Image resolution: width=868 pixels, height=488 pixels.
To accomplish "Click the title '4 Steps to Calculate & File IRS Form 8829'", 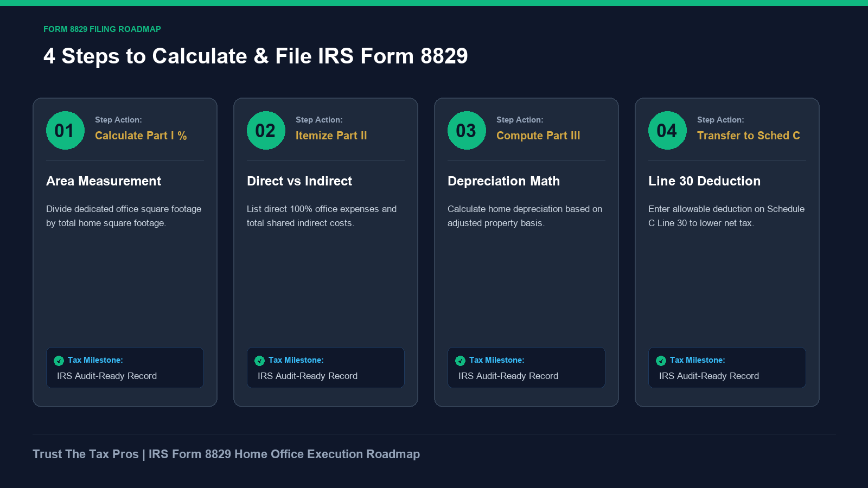I will [256, 56].
